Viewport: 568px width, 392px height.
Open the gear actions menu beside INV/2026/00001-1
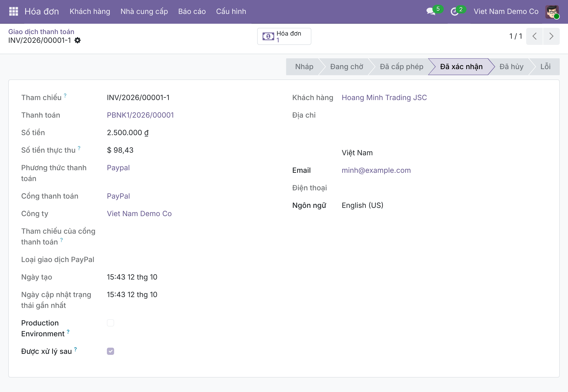(77, 40)
